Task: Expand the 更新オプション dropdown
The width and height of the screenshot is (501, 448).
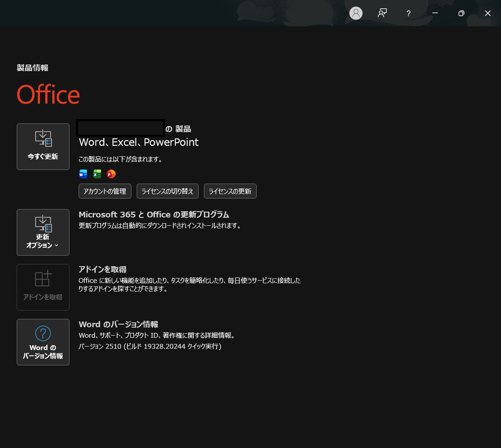Action: (43, 232)
